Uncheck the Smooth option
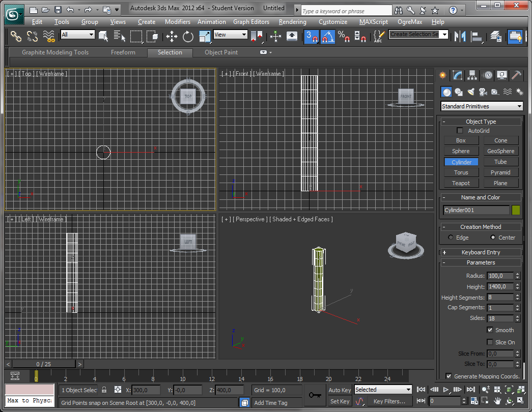Image resolution: width=532 pixels, height=412 pixels. (491, 330)
